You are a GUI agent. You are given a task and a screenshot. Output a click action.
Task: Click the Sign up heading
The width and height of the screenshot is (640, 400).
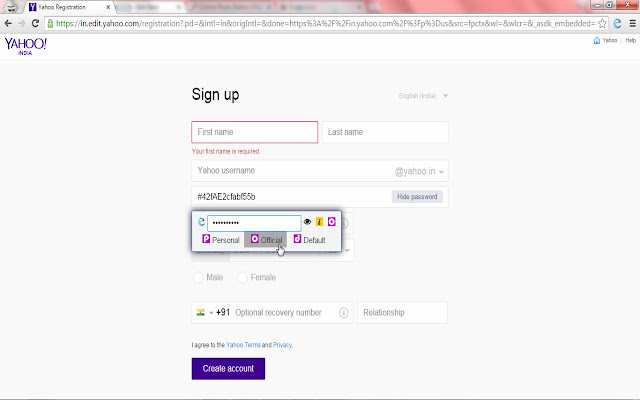(x=216, y=95)
